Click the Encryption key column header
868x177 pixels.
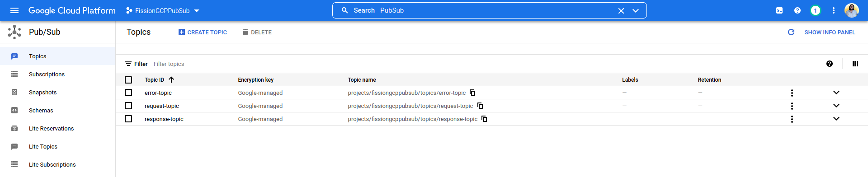256,80
